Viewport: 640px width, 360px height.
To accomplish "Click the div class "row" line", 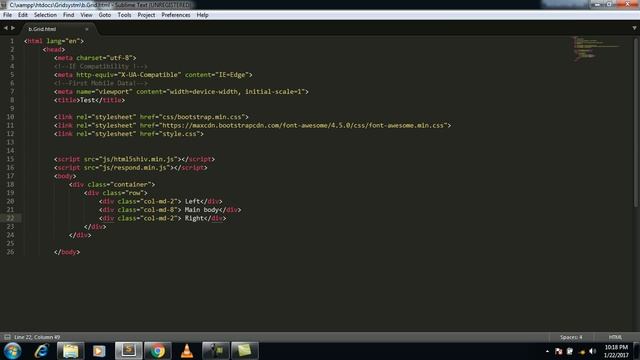I will pos(116,193).
